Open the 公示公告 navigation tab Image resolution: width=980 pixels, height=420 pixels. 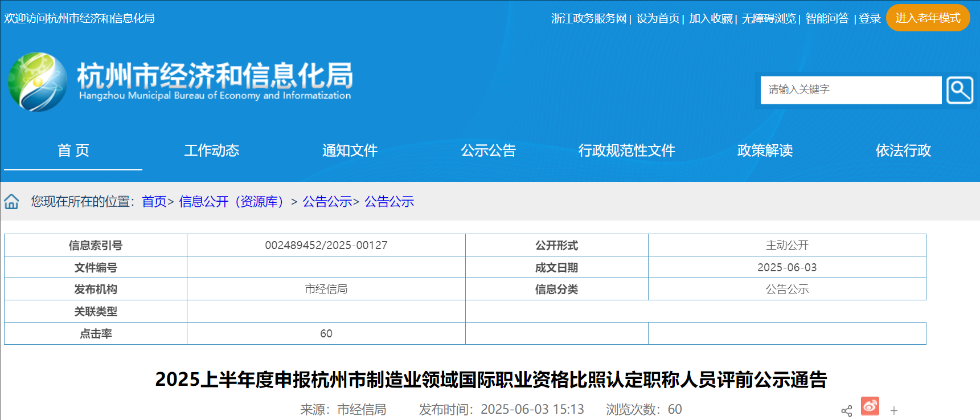pos(489,150)
